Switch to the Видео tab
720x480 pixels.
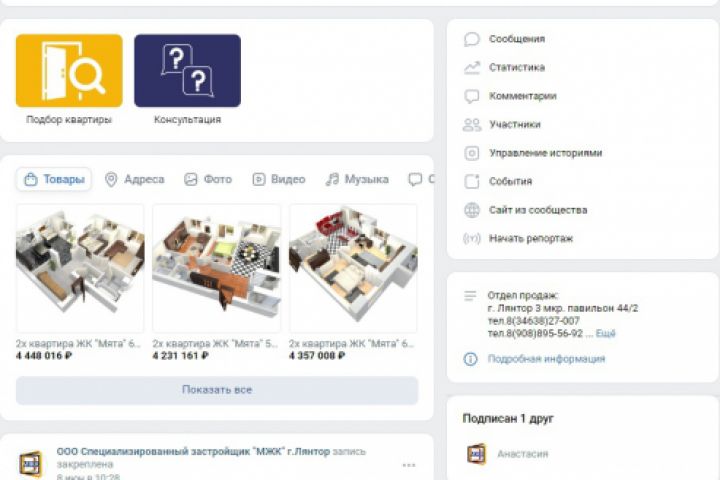tap(279, 179)
